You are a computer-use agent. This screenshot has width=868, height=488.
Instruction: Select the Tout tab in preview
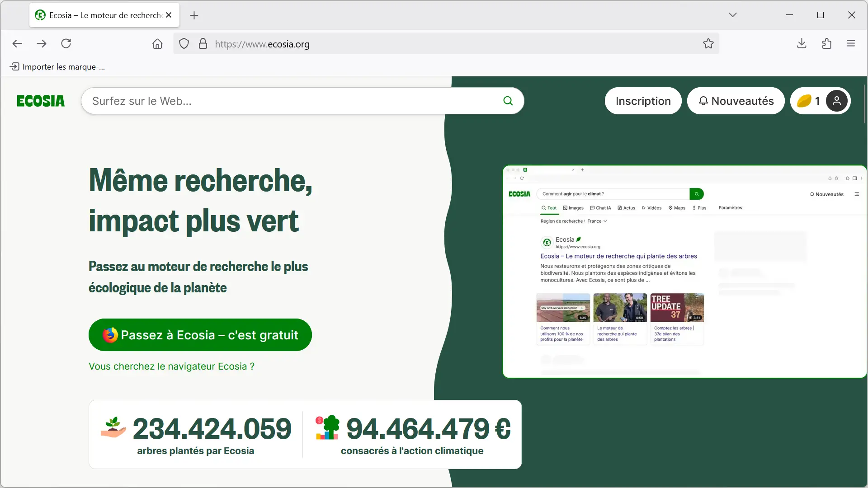(549, 208)
